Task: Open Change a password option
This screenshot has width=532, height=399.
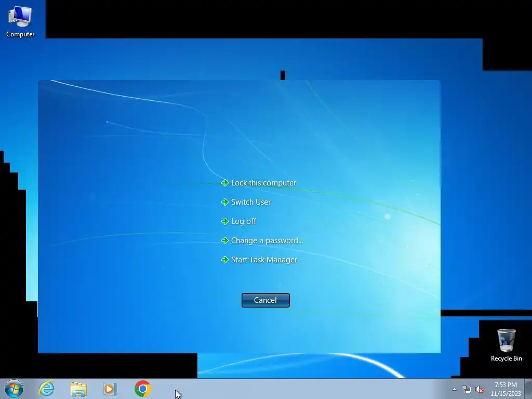Action: [267, 241]
